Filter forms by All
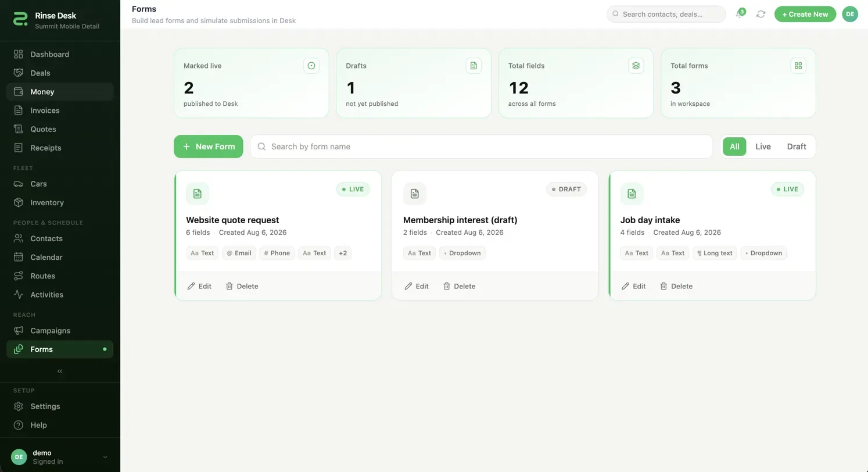 734,146
